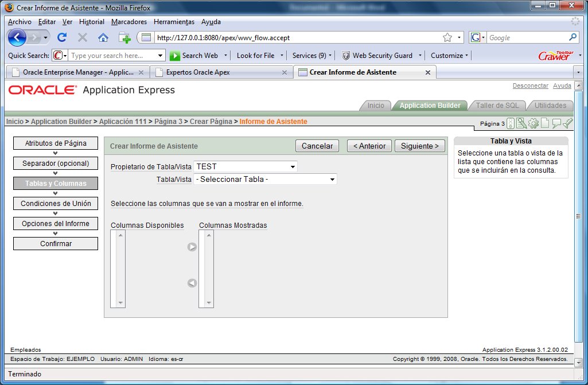Screen dimensions: 588x385
Task: Close the Oracle Enterprise Manager tab
Action: [x=141, y=72]
